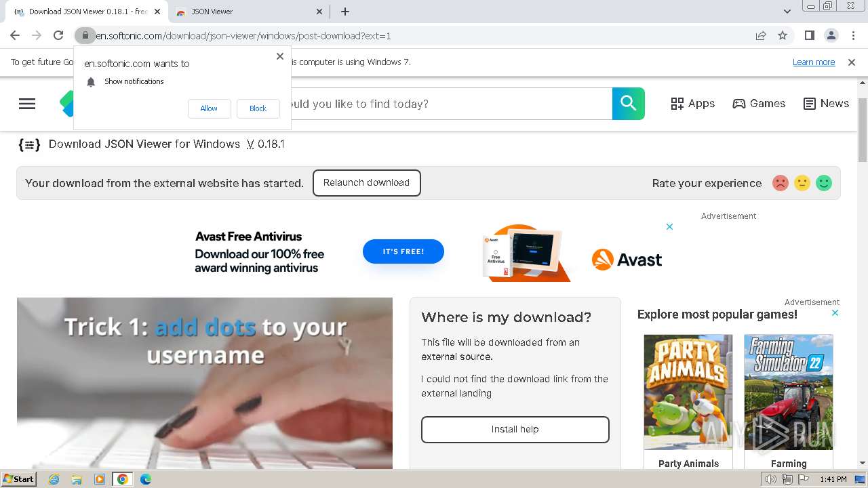Close the JSON Viewer tab
868x488 pixels.
pos(320,12)
